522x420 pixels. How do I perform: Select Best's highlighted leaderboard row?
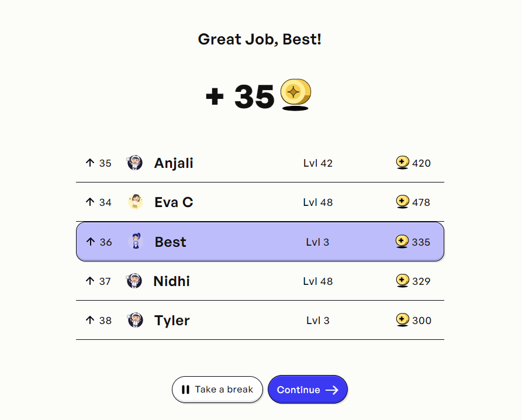click(x=260, y=242)
